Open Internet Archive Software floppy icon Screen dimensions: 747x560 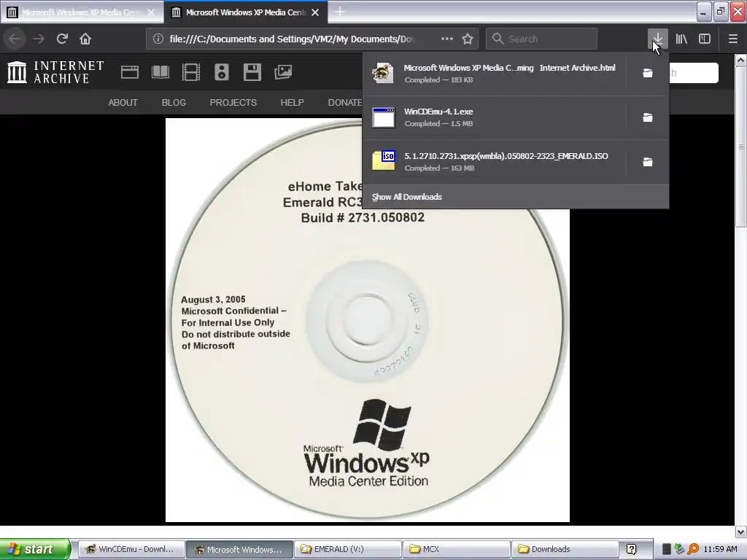(252, 72)
